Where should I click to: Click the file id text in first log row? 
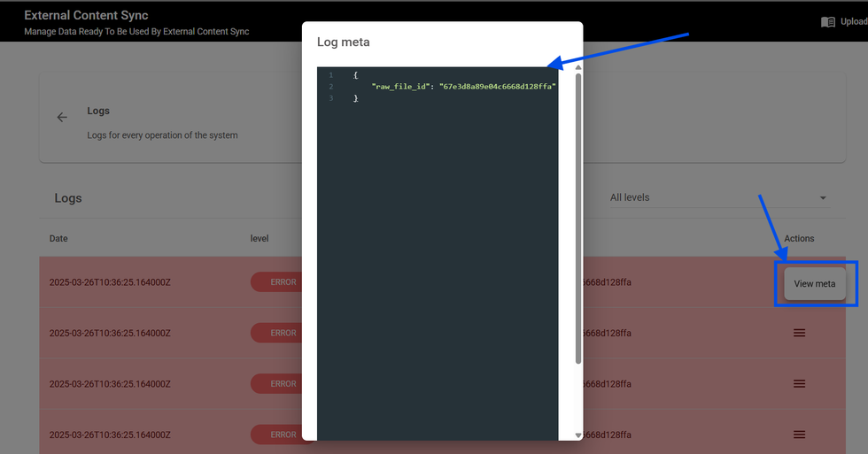(x=608, y=282)
